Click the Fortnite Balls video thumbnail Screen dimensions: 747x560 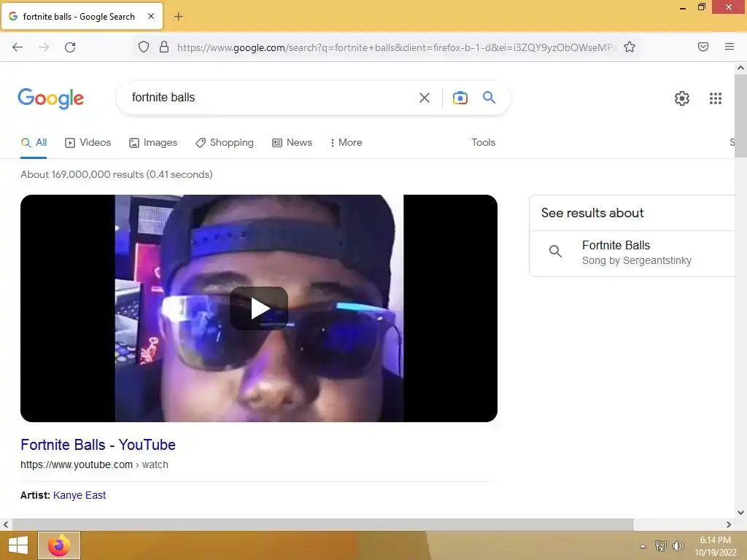coord(259,308)
